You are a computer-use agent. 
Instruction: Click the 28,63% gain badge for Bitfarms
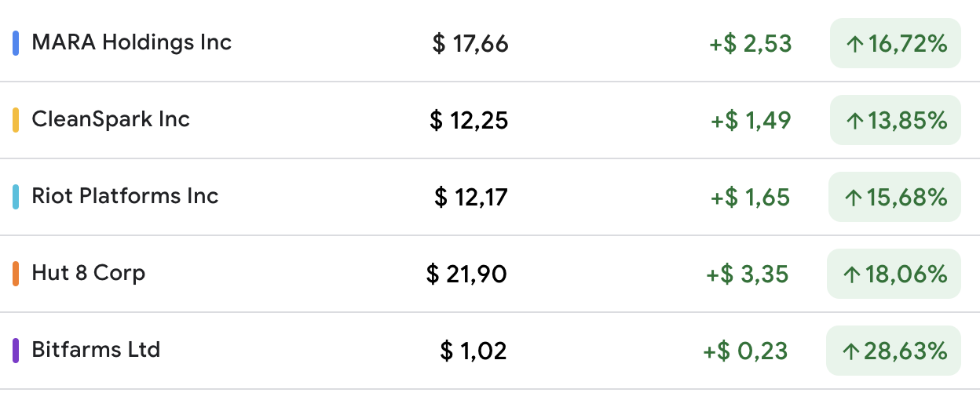tap(894, 351)
